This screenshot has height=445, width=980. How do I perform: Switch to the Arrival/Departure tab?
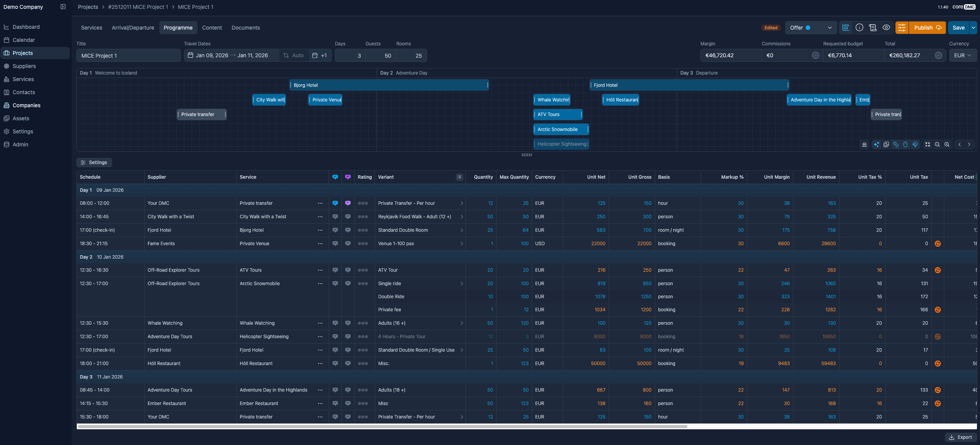point(133,28)
